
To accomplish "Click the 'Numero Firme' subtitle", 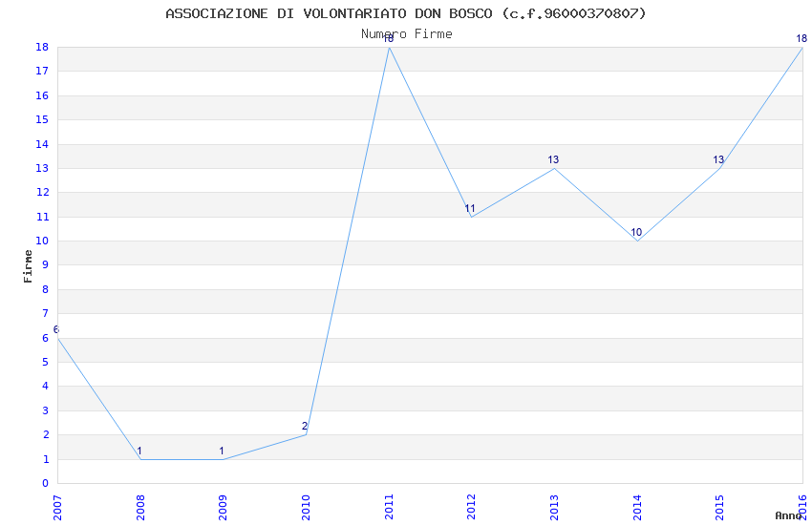I will (407, 34).
